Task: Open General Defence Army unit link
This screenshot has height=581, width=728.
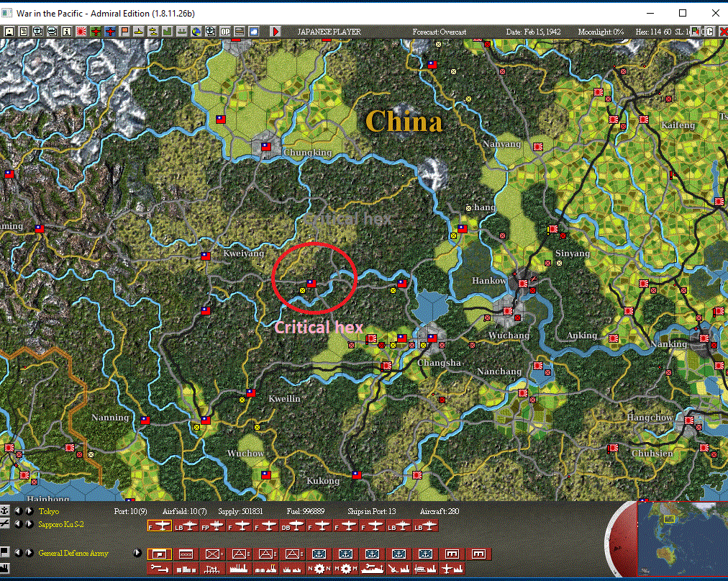Action: (73, 553)
